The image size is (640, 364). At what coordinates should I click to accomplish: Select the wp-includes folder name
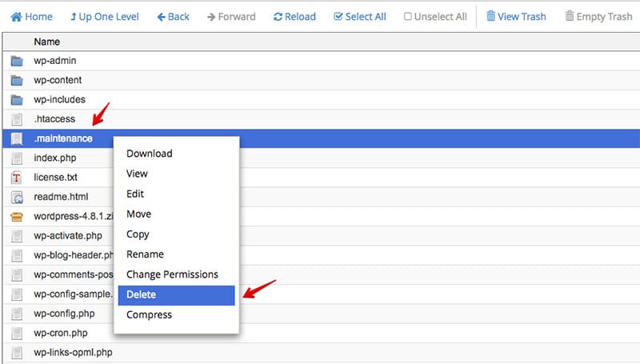click(59, 99)
